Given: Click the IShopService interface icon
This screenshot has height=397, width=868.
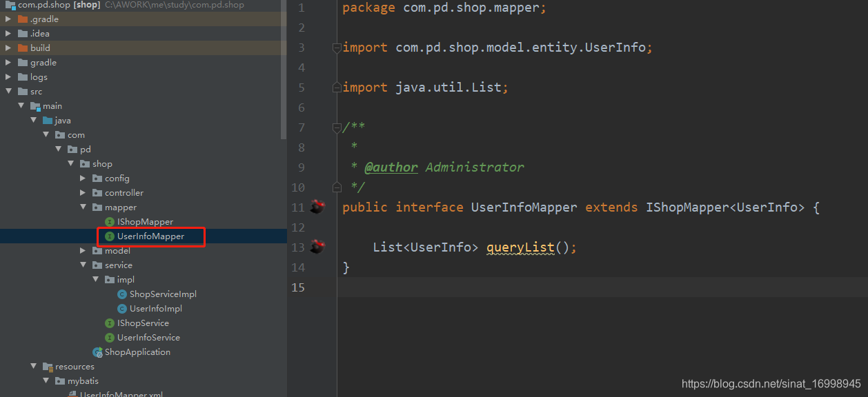Looking at the screenshot, I should (110, 323).
